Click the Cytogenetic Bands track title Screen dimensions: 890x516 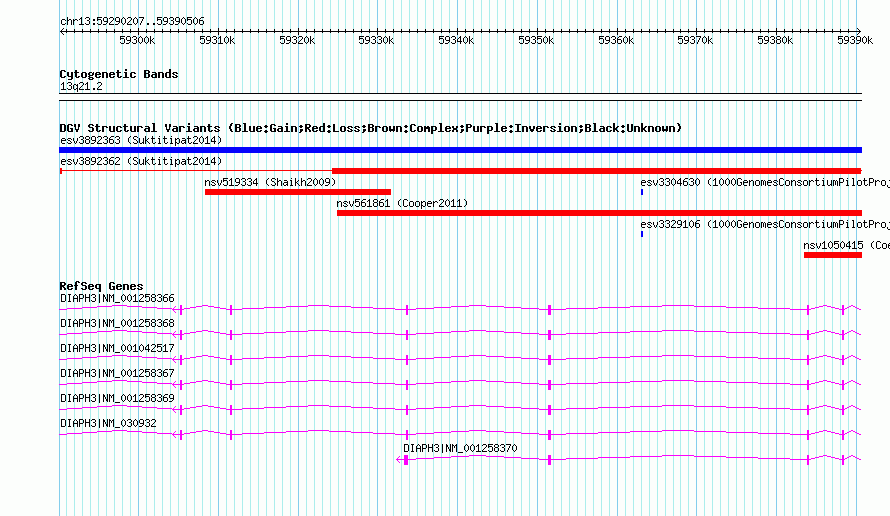(x=119, y=74)
